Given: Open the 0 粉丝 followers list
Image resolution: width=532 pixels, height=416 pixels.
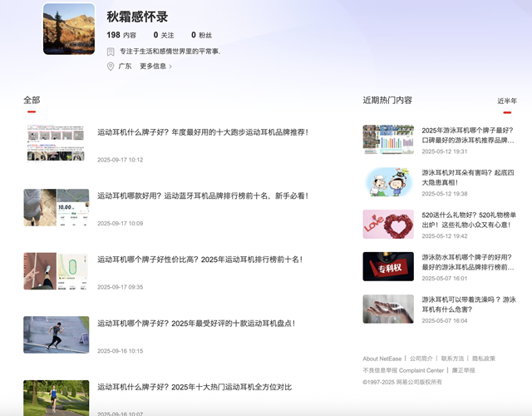Looking at the screenshot, I should (x=201, y=35).
